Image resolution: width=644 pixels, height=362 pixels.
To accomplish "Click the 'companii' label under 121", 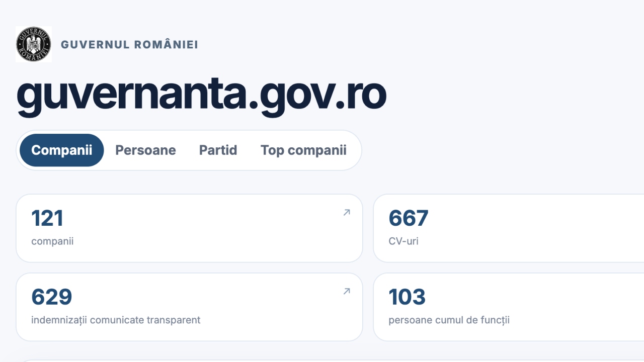I will point(52,241).
